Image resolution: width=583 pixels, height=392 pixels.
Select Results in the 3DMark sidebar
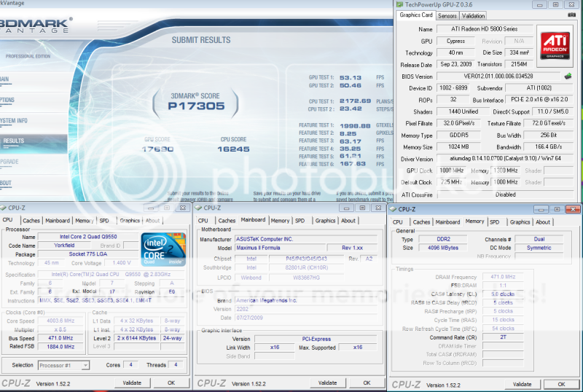15,141
